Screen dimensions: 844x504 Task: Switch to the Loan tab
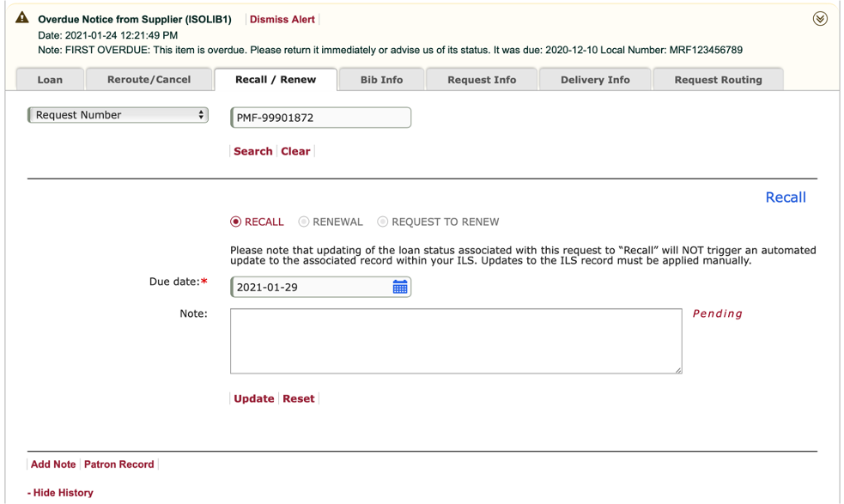click(50, 80)
